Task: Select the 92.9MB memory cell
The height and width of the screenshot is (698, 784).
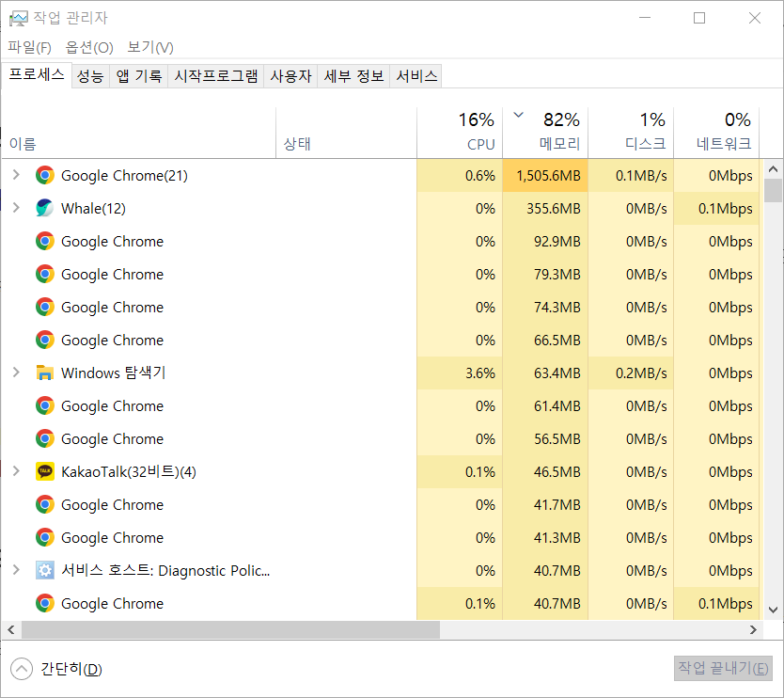Action: point(545,241)
